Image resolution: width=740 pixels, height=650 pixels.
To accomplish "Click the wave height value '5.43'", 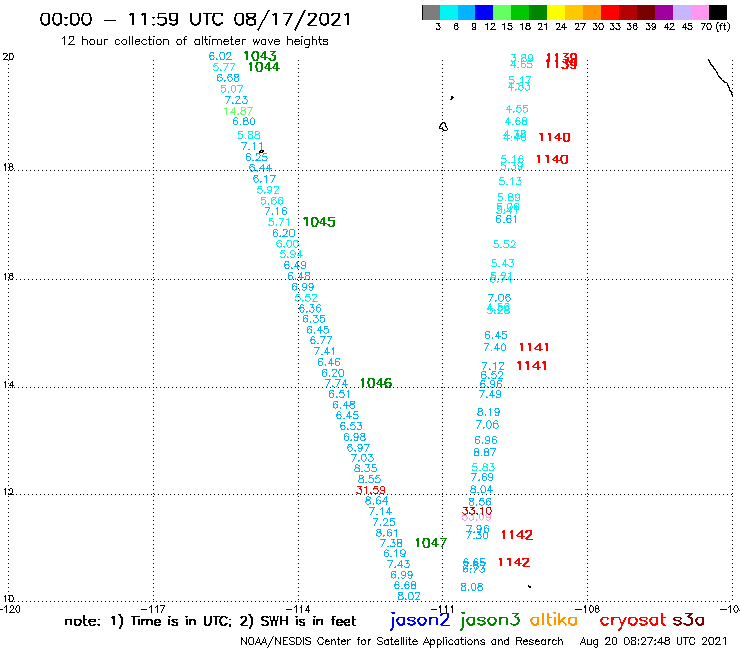I will click(503, 263).
